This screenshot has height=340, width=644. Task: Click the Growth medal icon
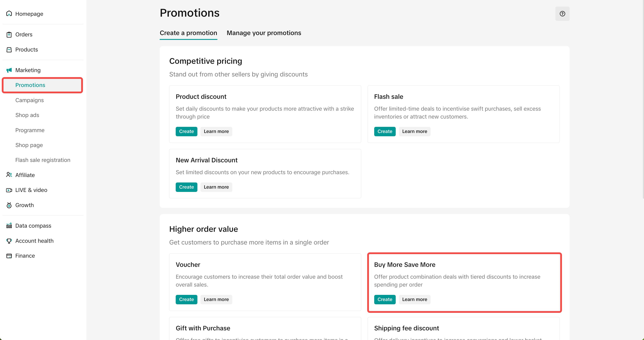[9, 205]
